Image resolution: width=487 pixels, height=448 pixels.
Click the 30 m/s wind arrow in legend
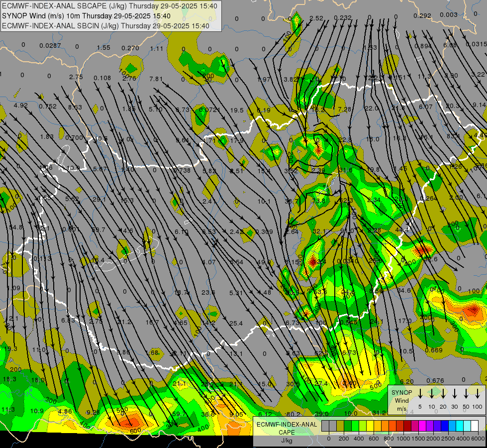[454, 394]
